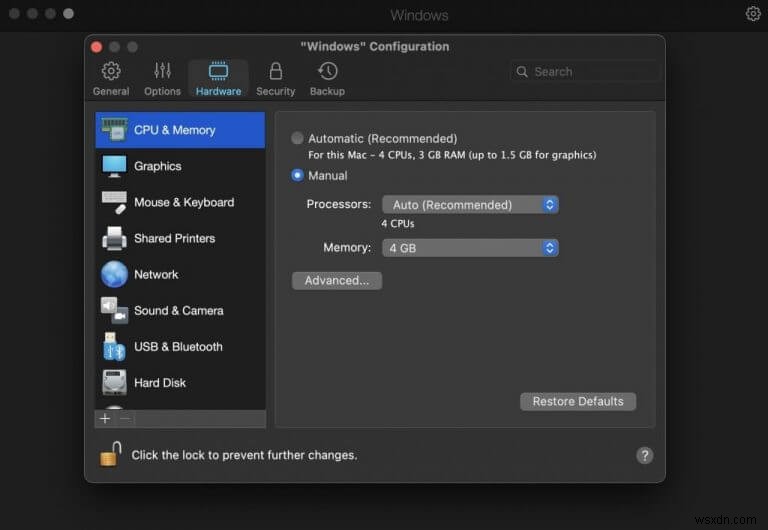Viewport: 768px width, 530px height.
Task: Open the gear settings in Windows title bar
Action: (753, 14)
